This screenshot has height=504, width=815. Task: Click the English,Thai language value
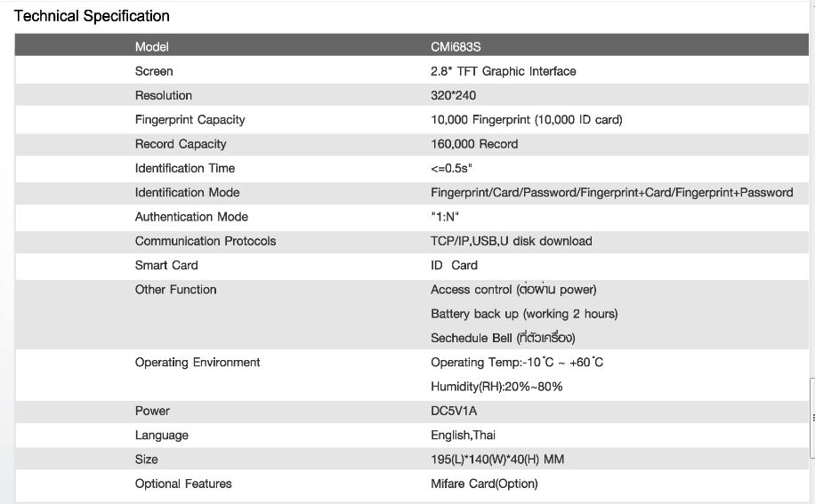point(463,436)
